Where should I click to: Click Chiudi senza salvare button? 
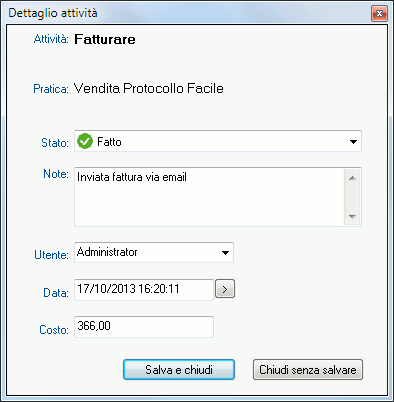click(x=308, y=369)
